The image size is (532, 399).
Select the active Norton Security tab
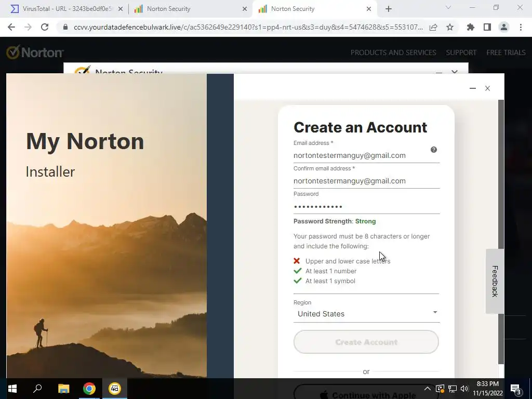point(314,9)
